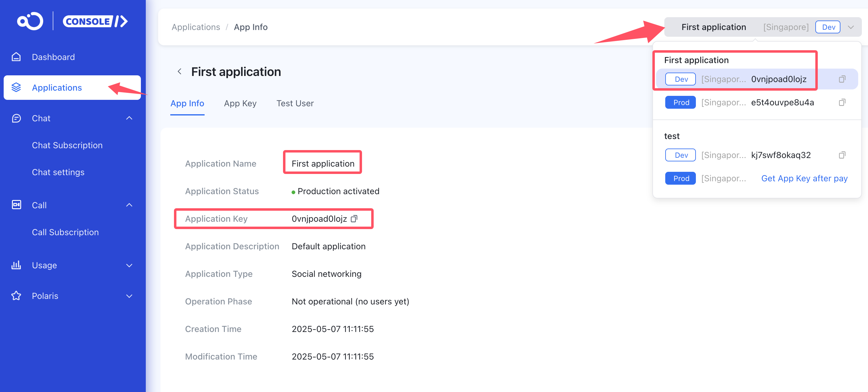This screenshot has width=868, height=392.
Task: Collapse the Chat sidebar section
Action: pyautogui.click(x=129, y=118)
